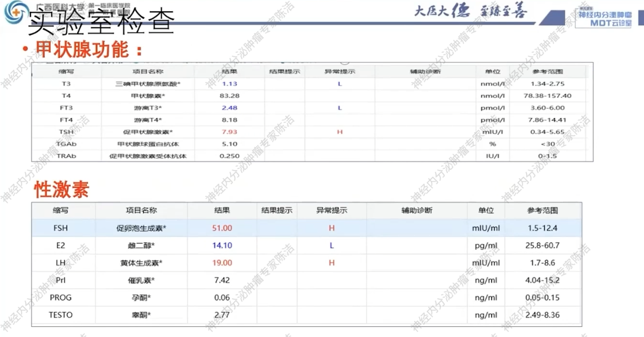This screenshot has width=644, height=337.
Task: Click the 神经内分泌肿瘤 badge icon
Action: point(605,14)
